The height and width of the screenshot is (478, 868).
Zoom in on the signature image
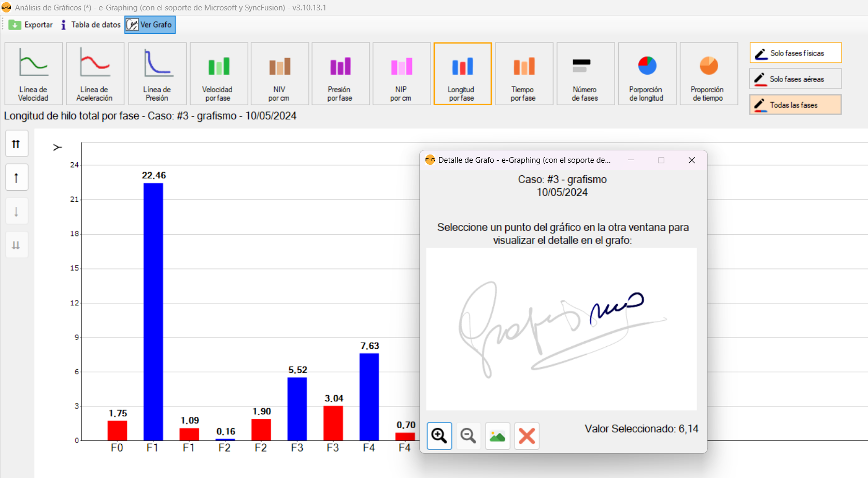(439, 435)
